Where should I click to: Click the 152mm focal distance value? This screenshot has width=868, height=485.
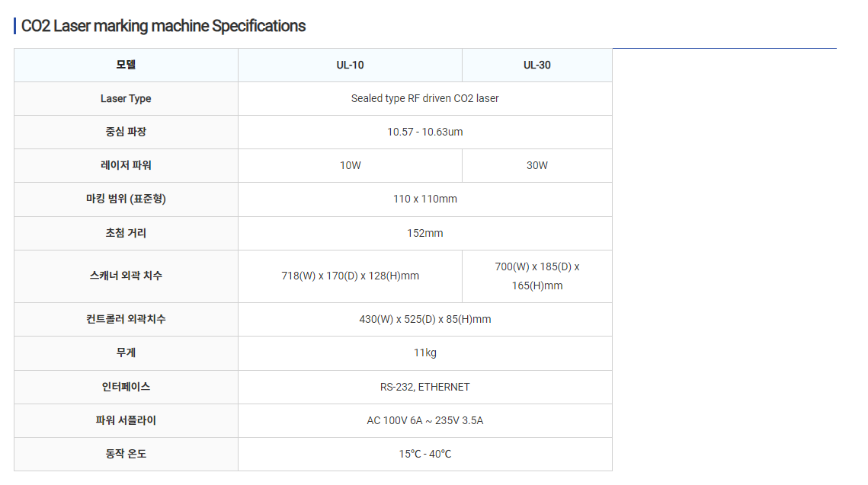click(x=424, y=233)
